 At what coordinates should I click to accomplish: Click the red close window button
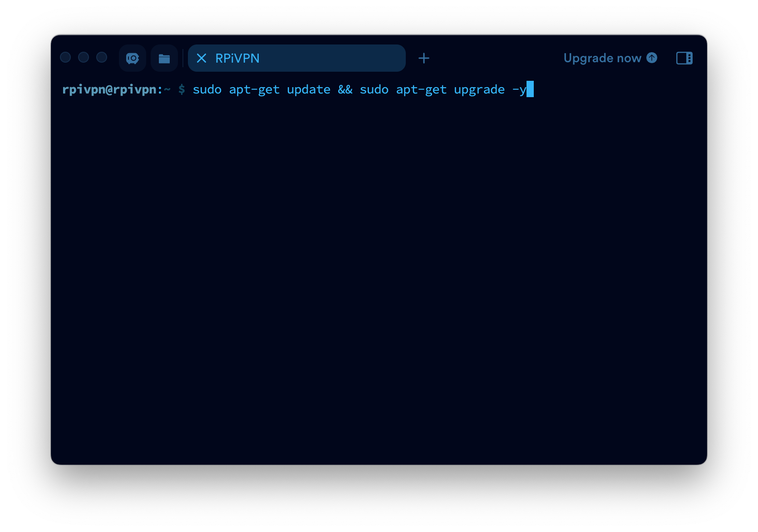pyautogui.click(x=65, y=57)
